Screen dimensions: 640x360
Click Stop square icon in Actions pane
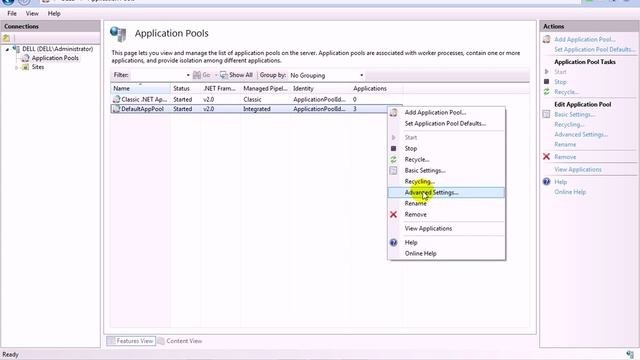click(x=547, y=82)
